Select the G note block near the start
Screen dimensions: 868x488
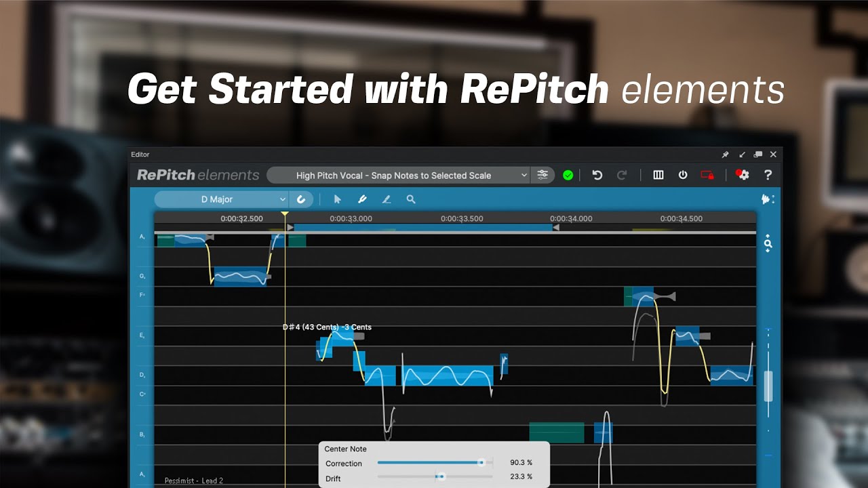[x=240, y=277]
